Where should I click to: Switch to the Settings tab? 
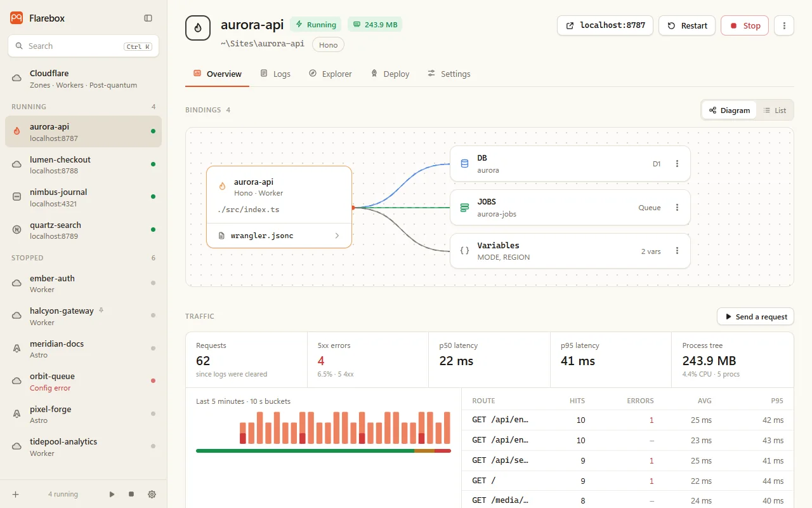[x=449, y=74]
